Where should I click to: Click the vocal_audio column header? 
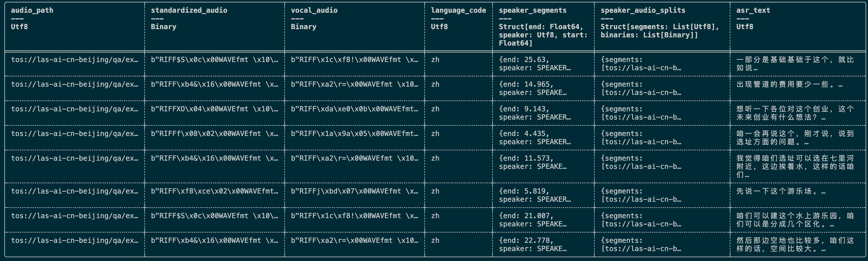click(314, 10)
